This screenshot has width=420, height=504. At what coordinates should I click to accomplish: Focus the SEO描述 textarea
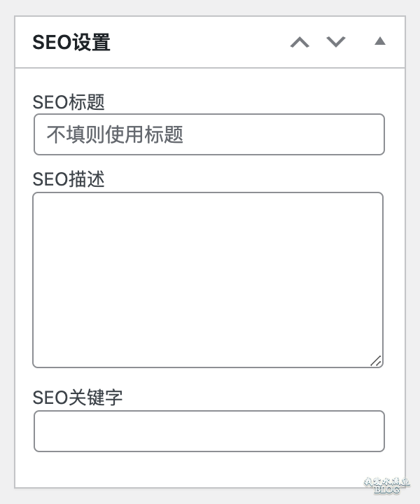[208, 280]
